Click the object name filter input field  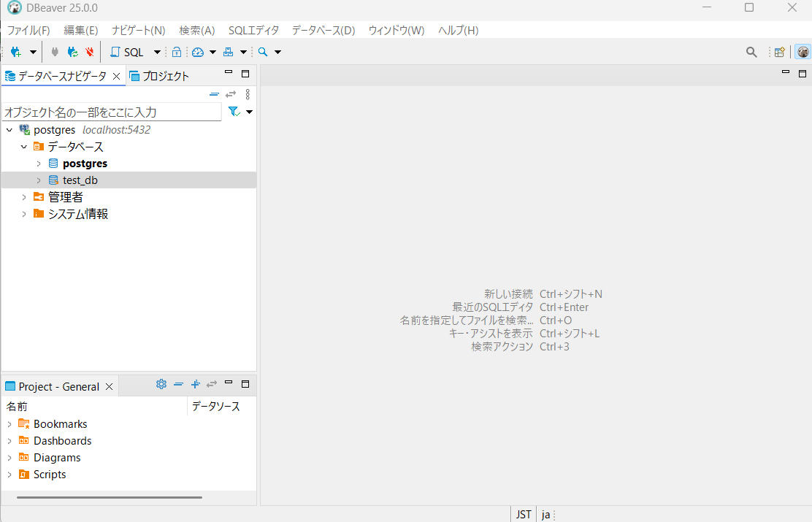(111, 112)
